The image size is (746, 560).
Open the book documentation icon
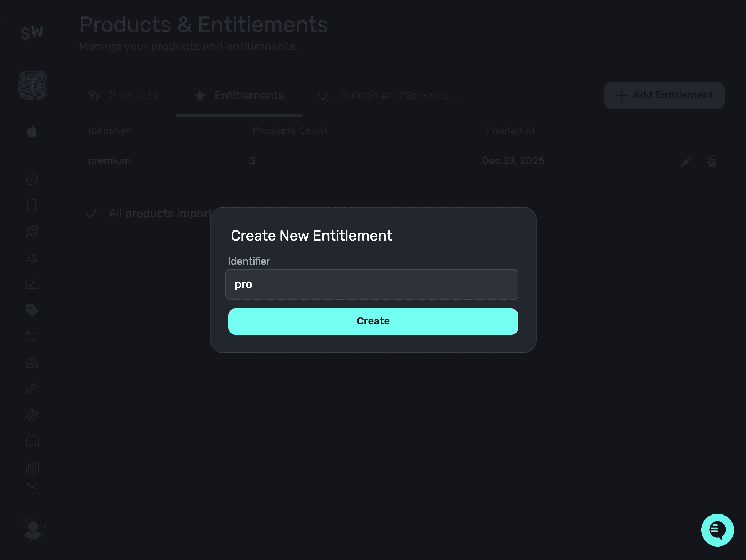[x=32, y=441]
